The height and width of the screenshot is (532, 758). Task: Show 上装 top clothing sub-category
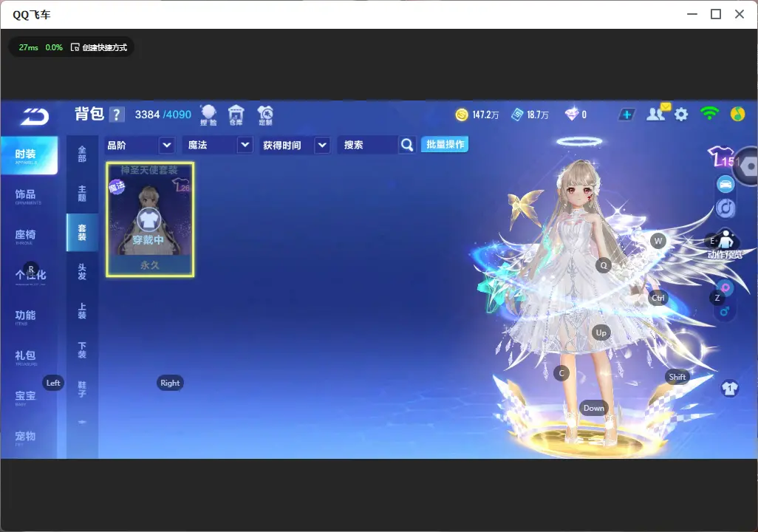(82, 311)
